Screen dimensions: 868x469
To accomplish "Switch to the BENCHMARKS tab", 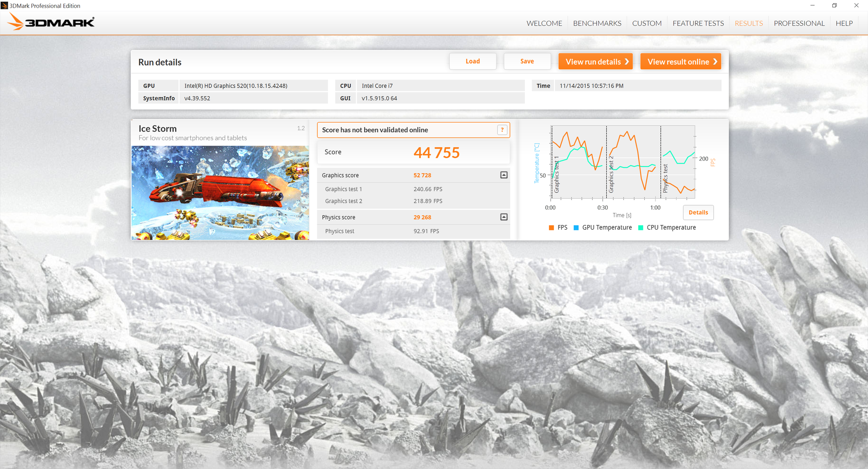I will tap(597, 23).
